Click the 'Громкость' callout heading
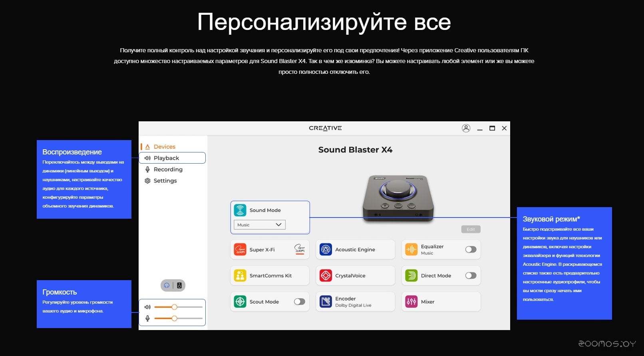Screen dimensions: 644x356 coord(60,292)
